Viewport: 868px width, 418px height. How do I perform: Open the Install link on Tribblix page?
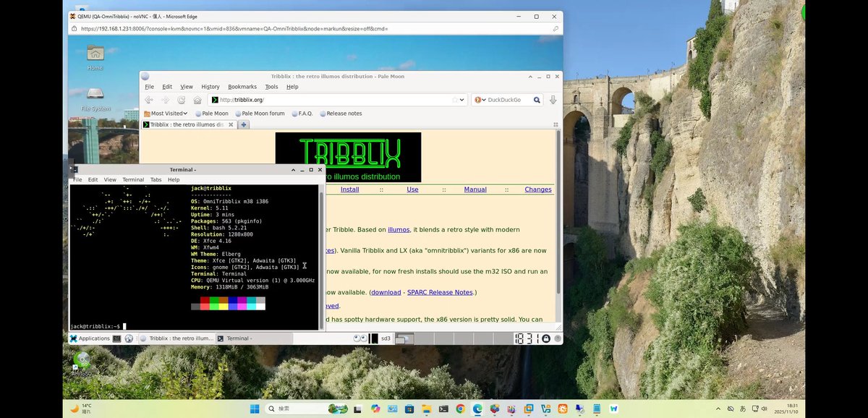coord(349,189)
